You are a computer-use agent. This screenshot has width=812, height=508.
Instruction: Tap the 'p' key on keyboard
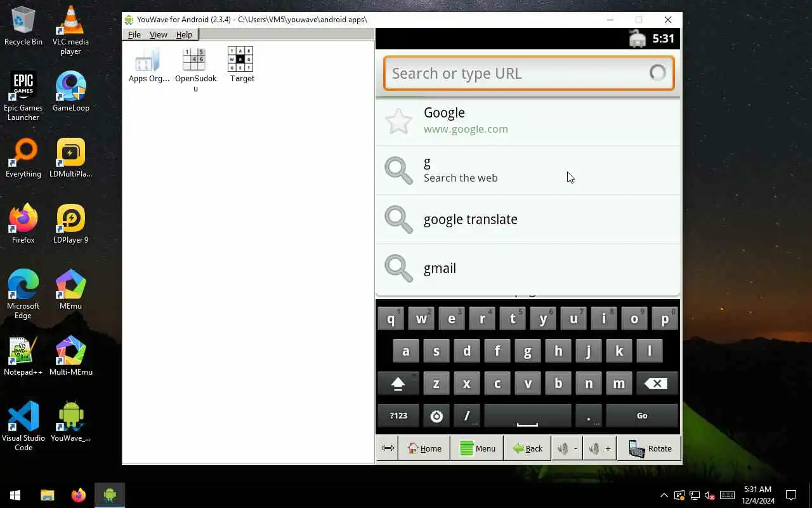point(665,319)
